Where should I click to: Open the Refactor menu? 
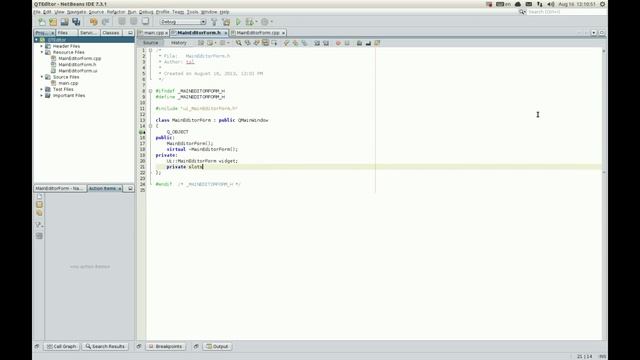click(x=116, y=12)
